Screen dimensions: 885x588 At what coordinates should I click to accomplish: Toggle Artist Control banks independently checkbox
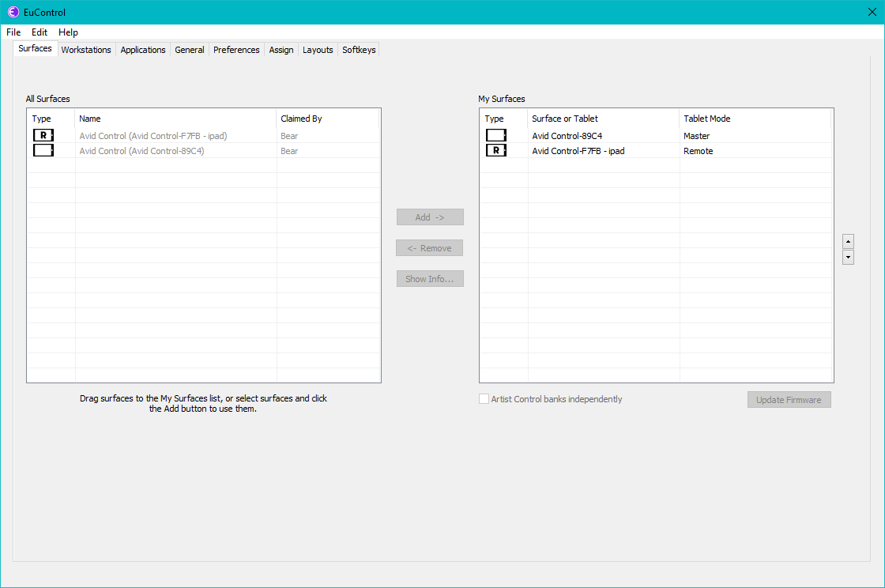(x=484, y=399)
